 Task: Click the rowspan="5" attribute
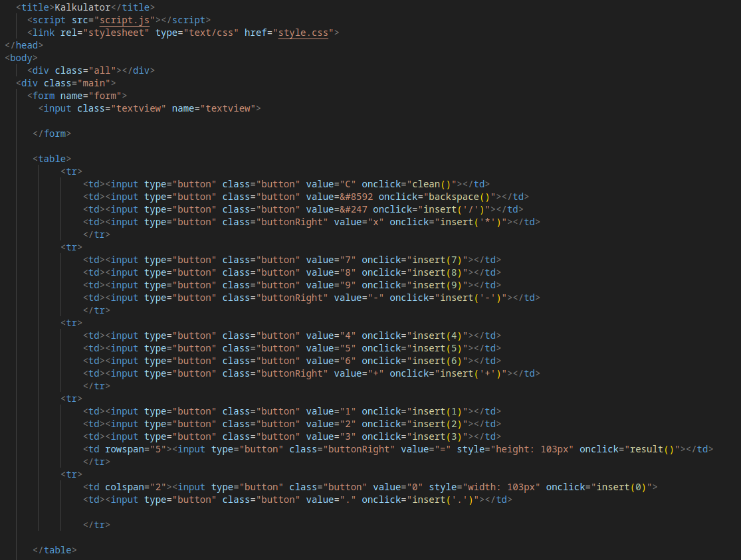[x=136, y=449]
